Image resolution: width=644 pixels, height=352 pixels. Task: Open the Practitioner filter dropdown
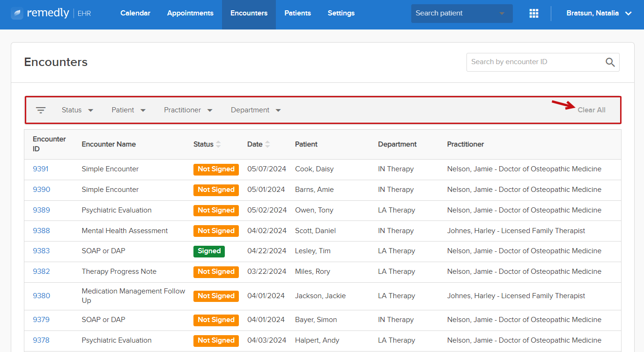(188, 110)
